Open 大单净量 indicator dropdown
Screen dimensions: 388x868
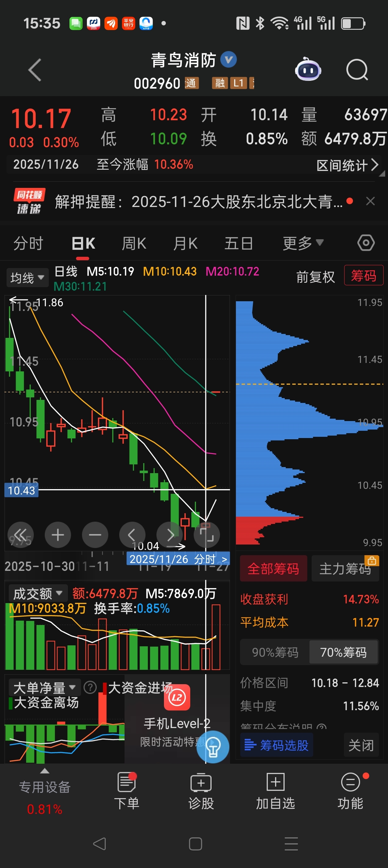[x=44, y=688]
